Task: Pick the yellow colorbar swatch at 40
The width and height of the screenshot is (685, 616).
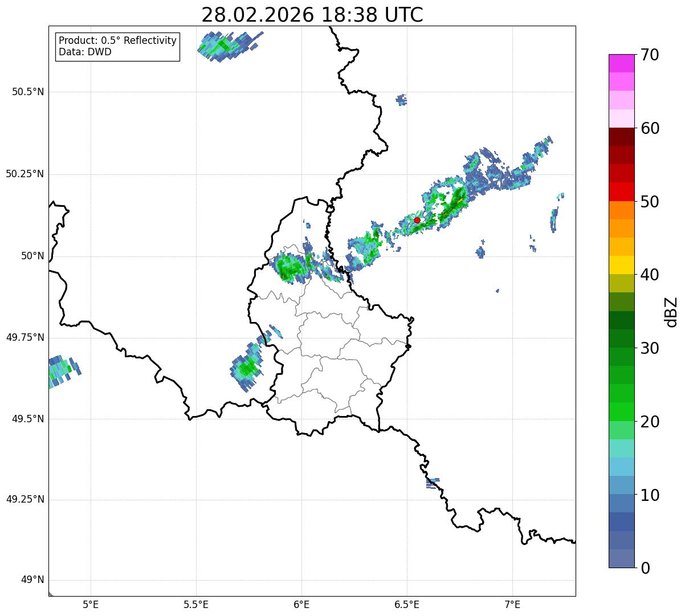Action: point(621,265)
